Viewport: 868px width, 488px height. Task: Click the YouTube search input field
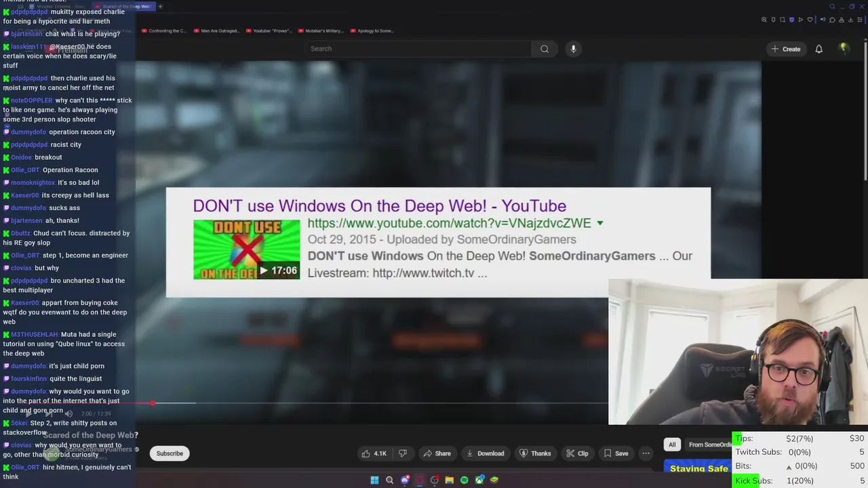(417, 49)
